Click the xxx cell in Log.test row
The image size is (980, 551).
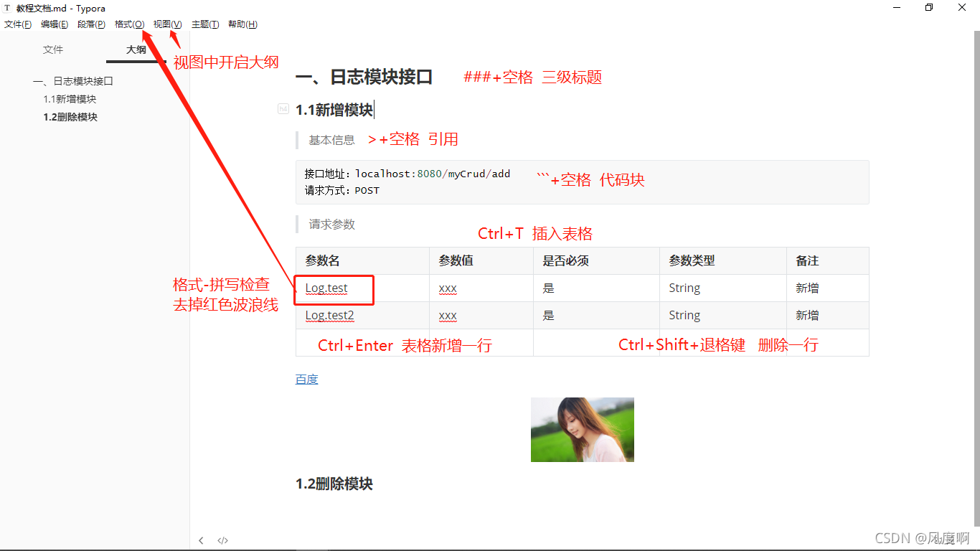481,288
